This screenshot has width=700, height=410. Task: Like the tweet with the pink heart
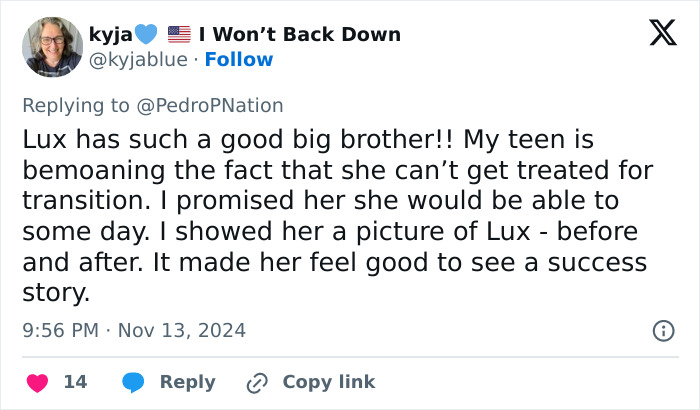point(38,382)
